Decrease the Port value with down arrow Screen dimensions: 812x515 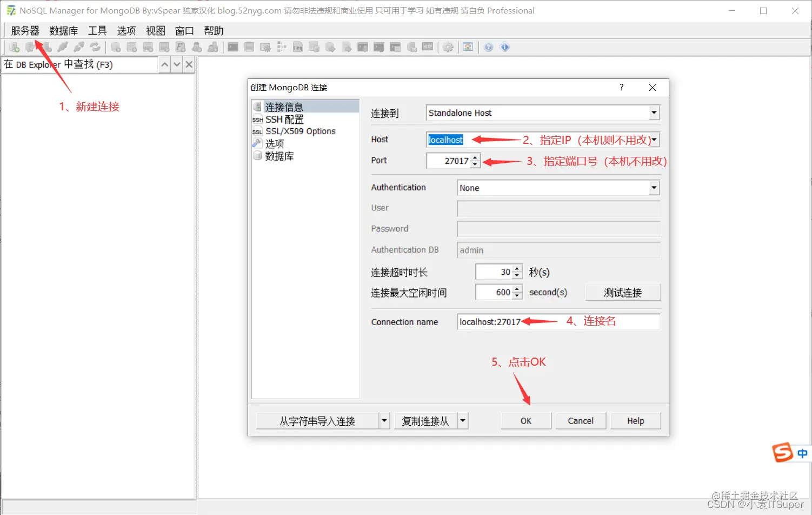point(475,164)
